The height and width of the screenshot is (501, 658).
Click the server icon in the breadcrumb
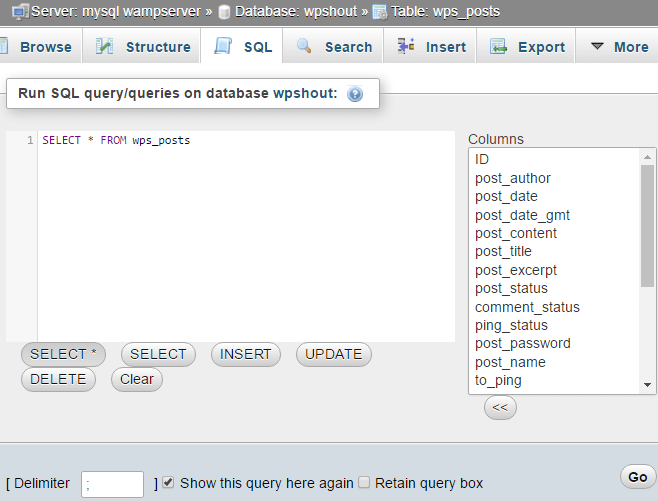(x=19, y=12)
